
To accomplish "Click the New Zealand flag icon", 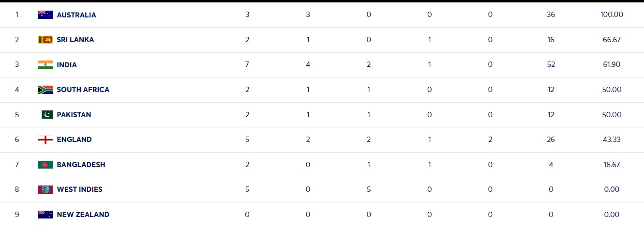I will [x=45, y=215].
